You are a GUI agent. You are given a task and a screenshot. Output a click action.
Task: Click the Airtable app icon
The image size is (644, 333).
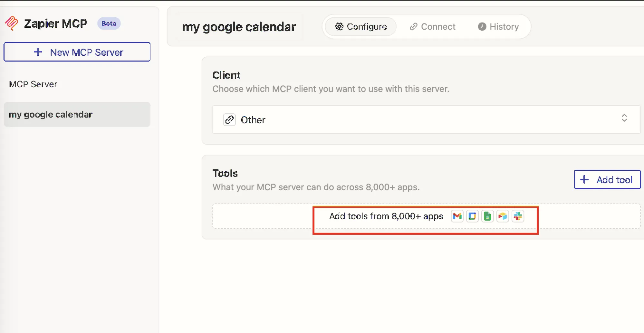[503, 216]
